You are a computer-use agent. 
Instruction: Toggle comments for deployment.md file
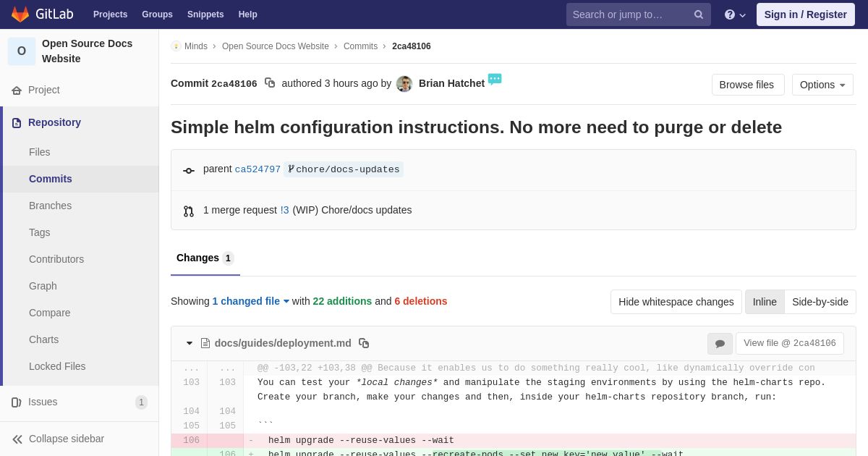720,344
